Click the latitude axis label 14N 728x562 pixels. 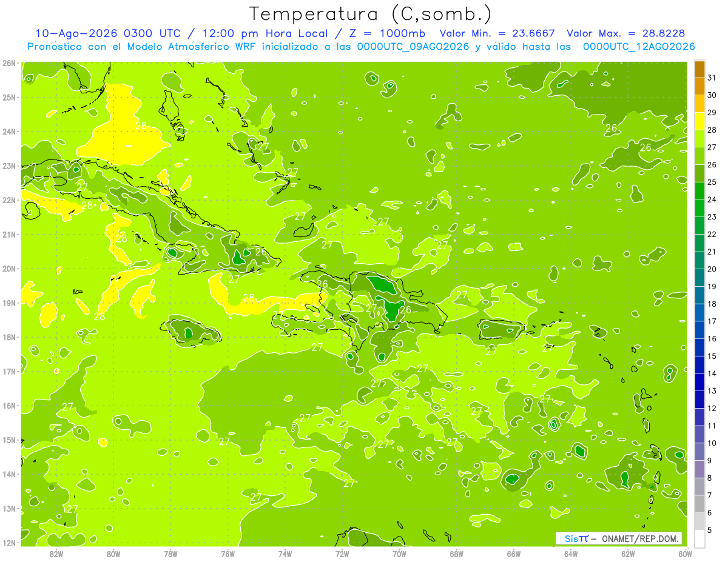coord(8,474)
